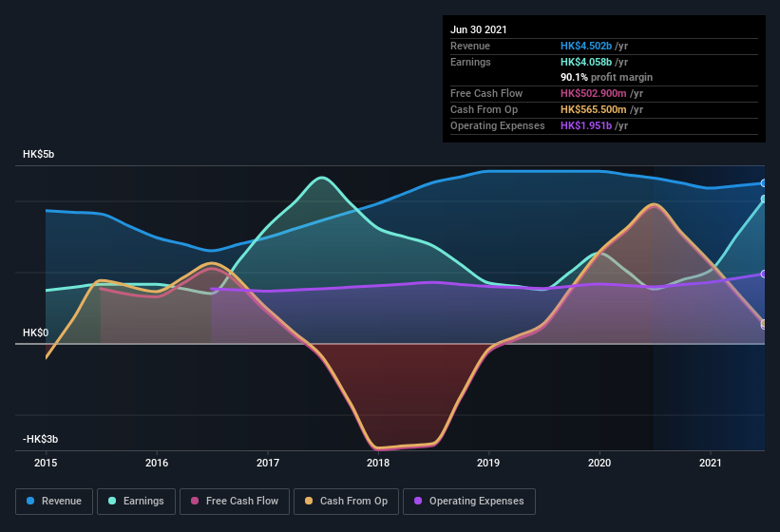
Task: Select the 2017 x-axis label
Action: [268, 463]
